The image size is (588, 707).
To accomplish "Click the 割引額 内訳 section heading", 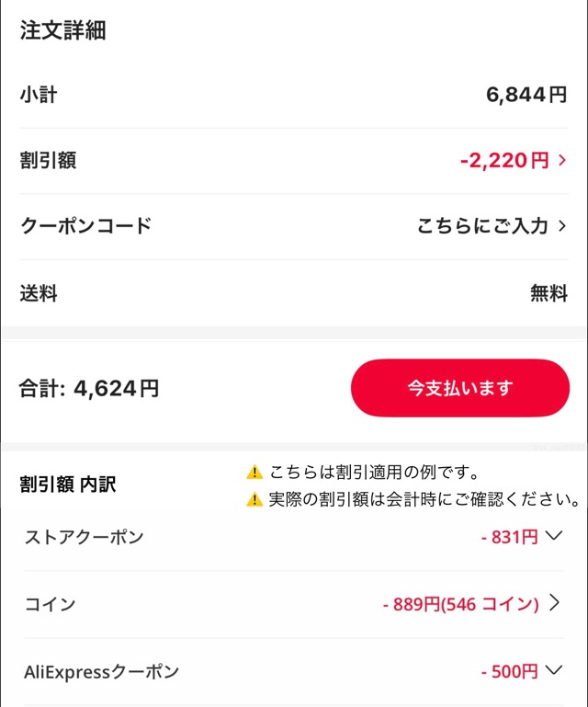I will [x=68, y=485].
